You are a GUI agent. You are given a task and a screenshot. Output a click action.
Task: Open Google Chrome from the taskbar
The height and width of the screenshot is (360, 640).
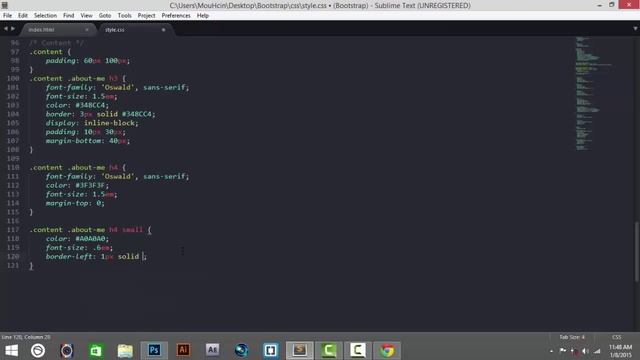[387, 350]
